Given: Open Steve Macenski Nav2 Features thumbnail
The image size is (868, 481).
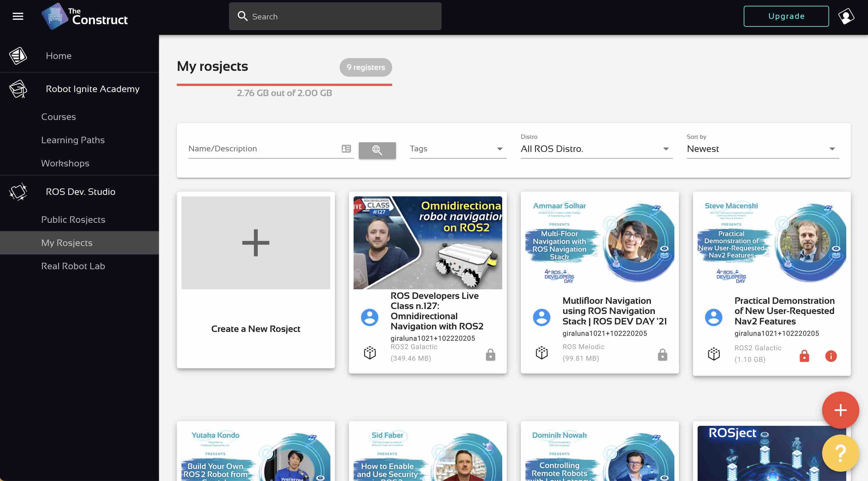Looking at the screenshot, I should coord(772,243).
